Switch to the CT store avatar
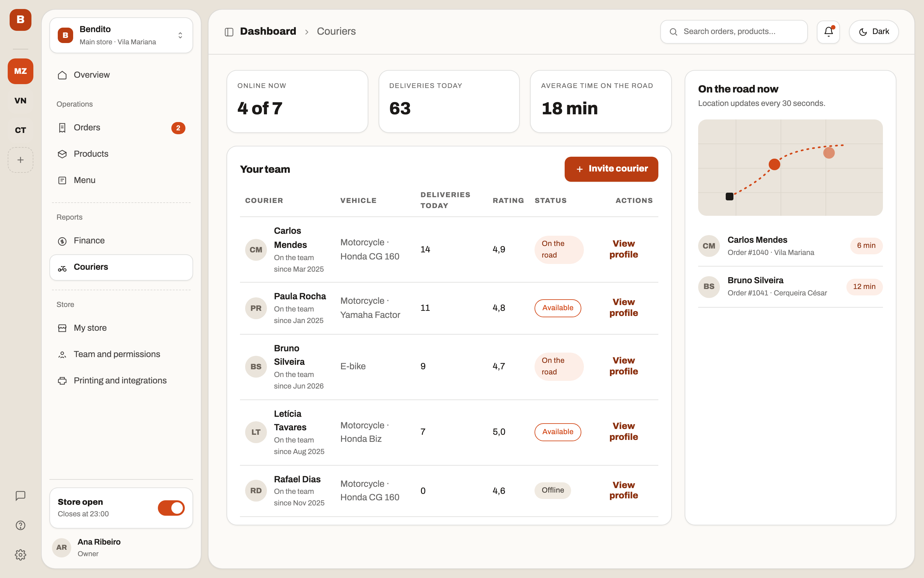 tap(20, 130)
